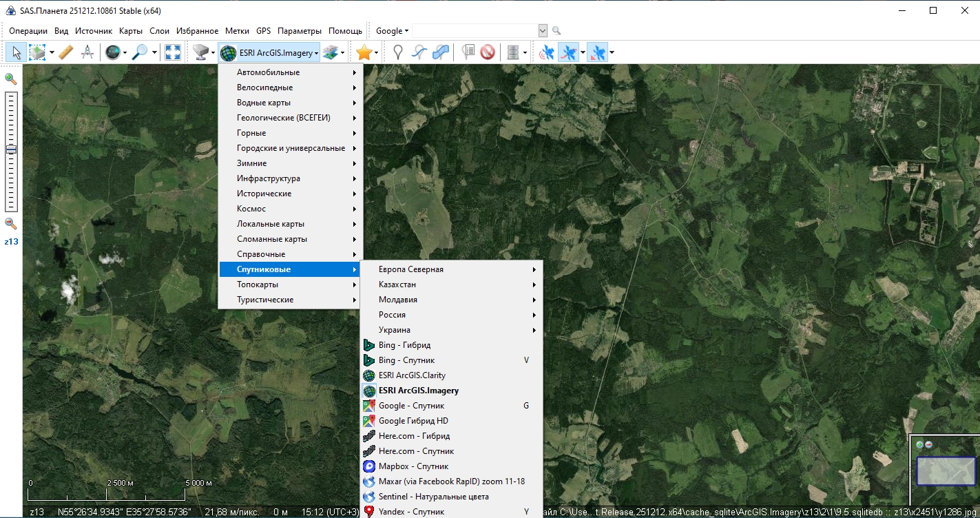Click the minimap viewport rectangle
The height and width of the screenshot is (518, 980).
pyautogui.click(x=946, y=471)
